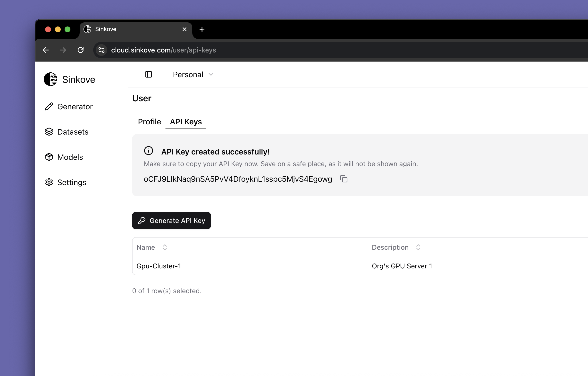This screenshot has width=588, height=376.
Task: Open the Datasets section
Action: pyautogui.click(x=73, y=132)
